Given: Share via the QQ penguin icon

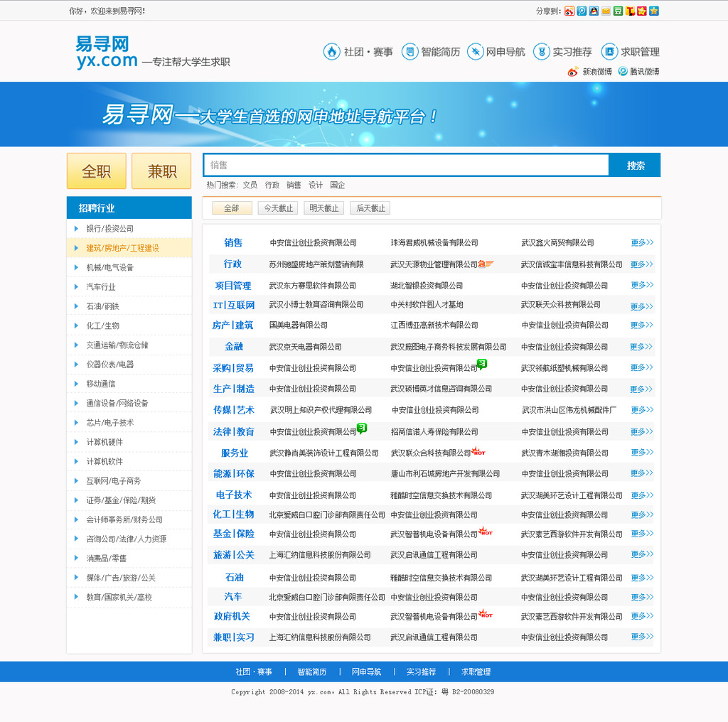Looking at the screenshot, I should [594, 11].
